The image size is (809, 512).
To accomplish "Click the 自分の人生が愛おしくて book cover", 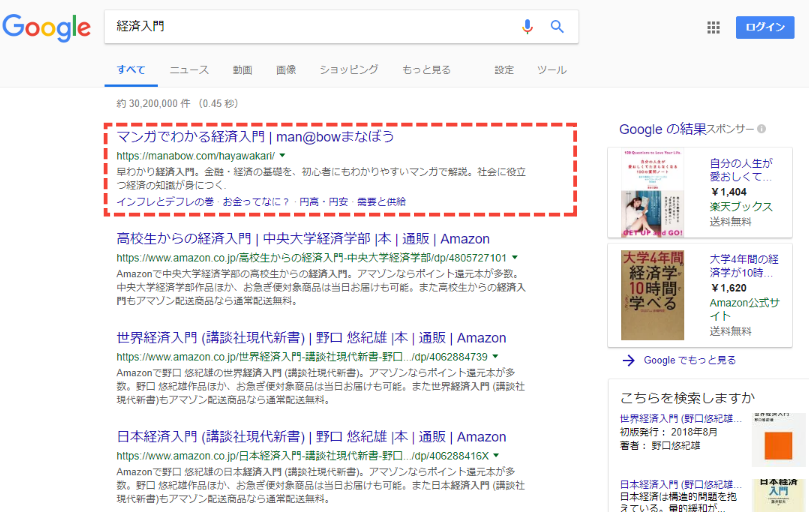I will point(653,193).
